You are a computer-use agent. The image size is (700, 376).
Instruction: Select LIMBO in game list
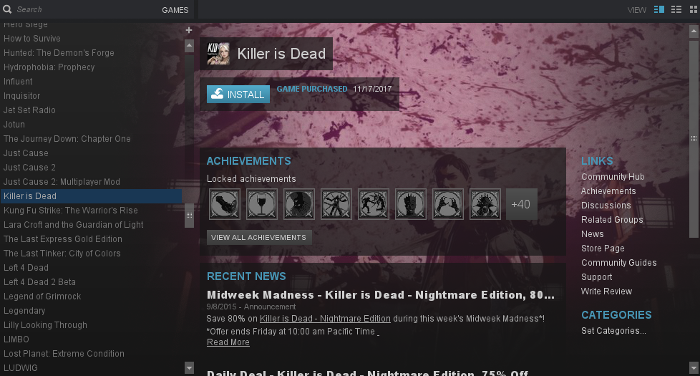pos(16,339)
